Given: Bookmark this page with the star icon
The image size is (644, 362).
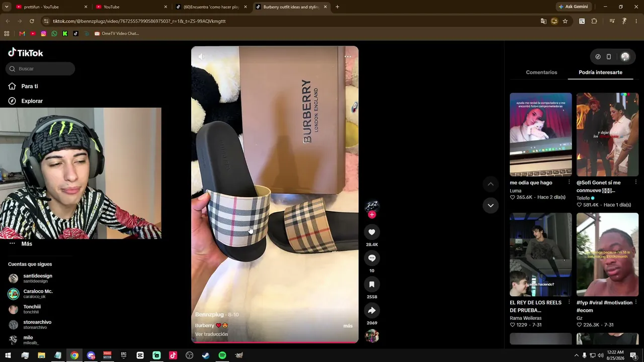Looking at the screenshot, I should (x=565, y=21).
